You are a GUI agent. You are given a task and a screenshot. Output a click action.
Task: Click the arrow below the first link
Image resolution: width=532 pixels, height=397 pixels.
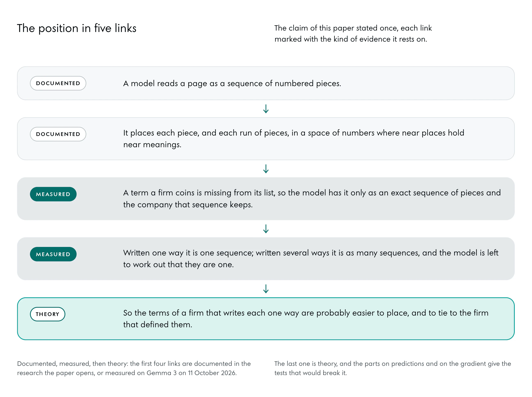tap(266, 109)
